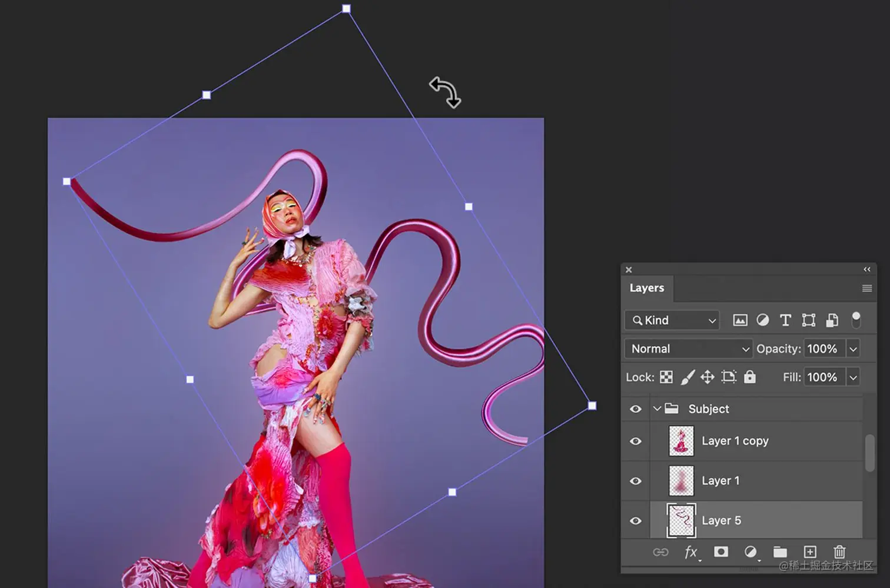Open the layer styles fx menu
The width and height of the screenshot is (890, 588).
pyautogui.click(x=691, y=552)
